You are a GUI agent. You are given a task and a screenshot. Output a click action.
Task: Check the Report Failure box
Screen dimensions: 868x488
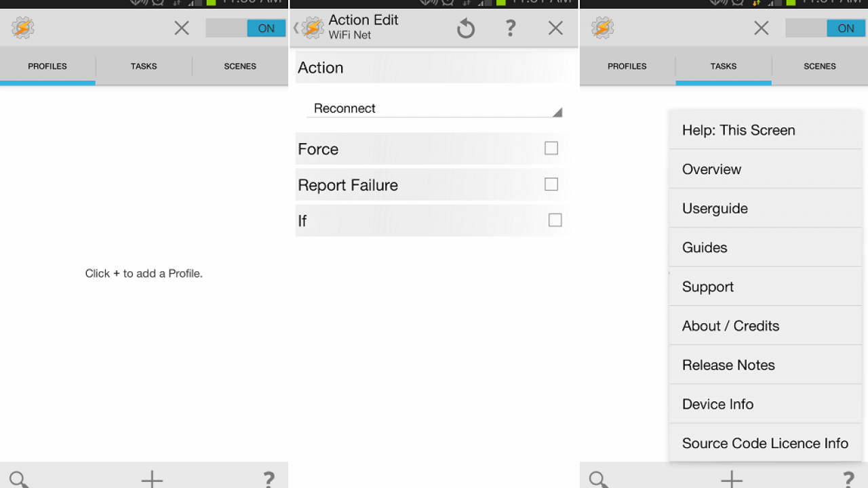tap(551, 184)
